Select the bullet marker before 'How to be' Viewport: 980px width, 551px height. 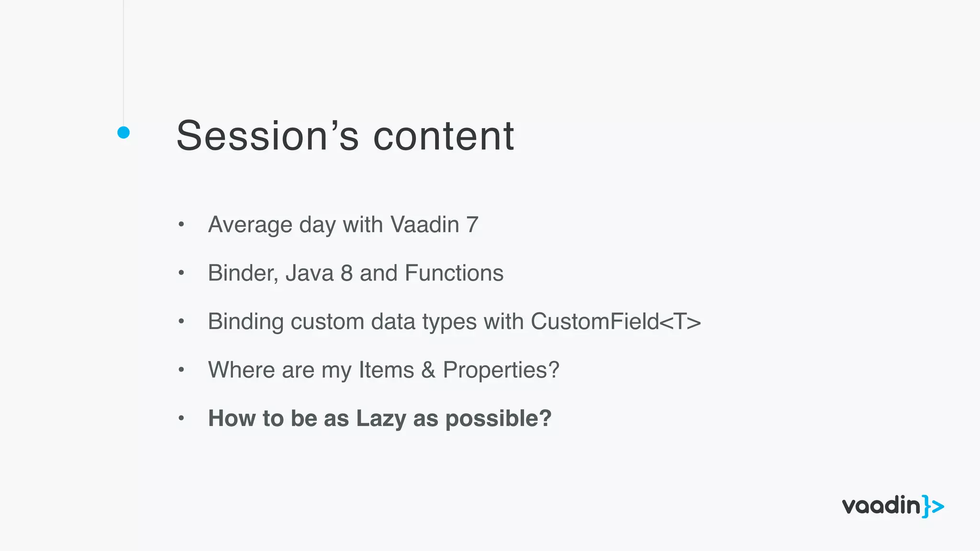pos(181,418)
